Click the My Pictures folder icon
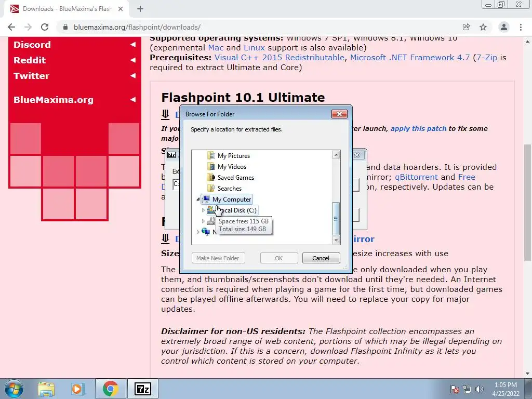The width and height of the screenshot is (532, 399). pos(211,156)
